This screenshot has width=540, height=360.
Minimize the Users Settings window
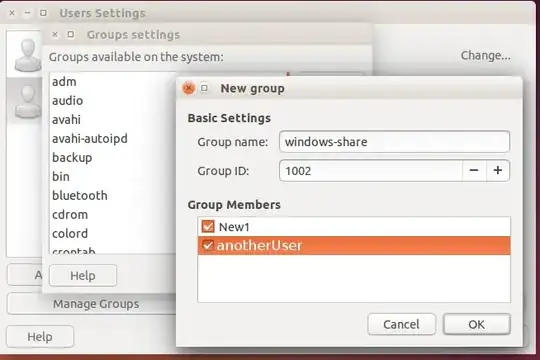[x=27, y=13]
